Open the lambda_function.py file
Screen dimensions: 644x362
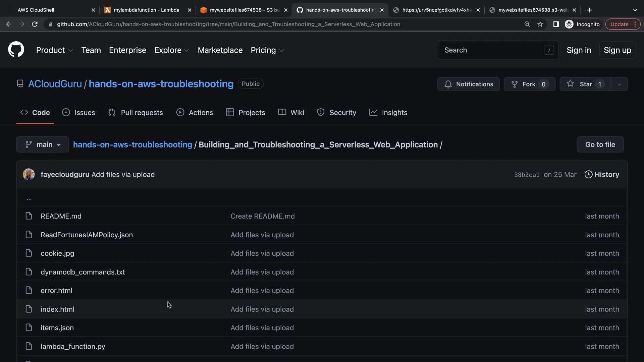(73, 346)
